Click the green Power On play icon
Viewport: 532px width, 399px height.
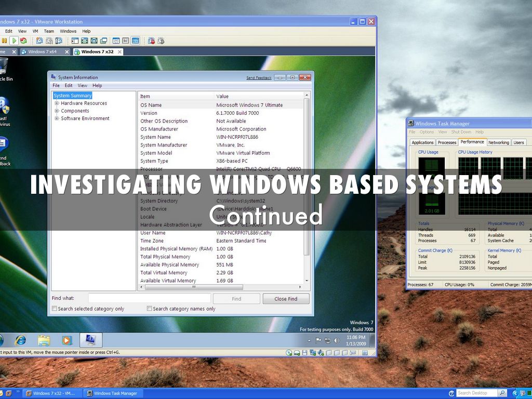point(14,41)
